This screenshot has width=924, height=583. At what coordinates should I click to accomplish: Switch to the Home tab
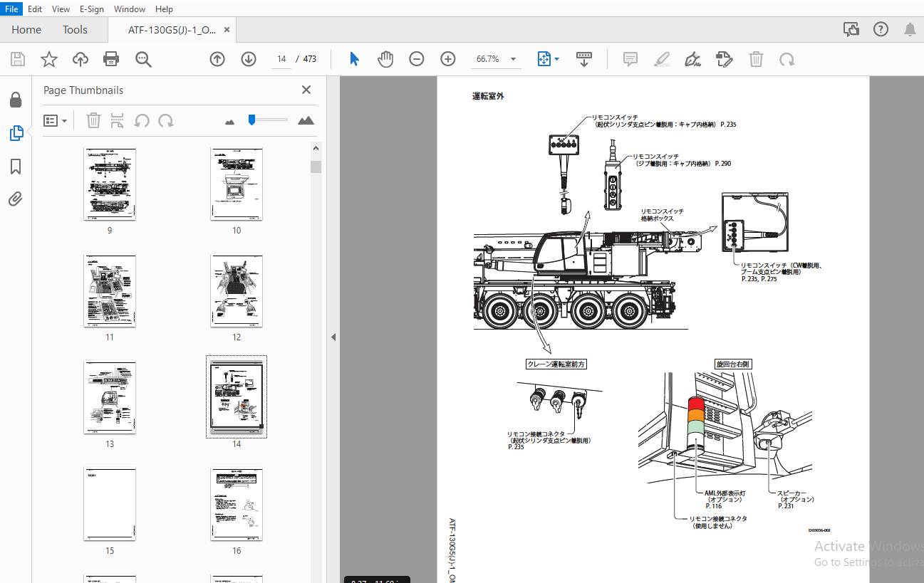pyautogui.click(x=26, y=30)
